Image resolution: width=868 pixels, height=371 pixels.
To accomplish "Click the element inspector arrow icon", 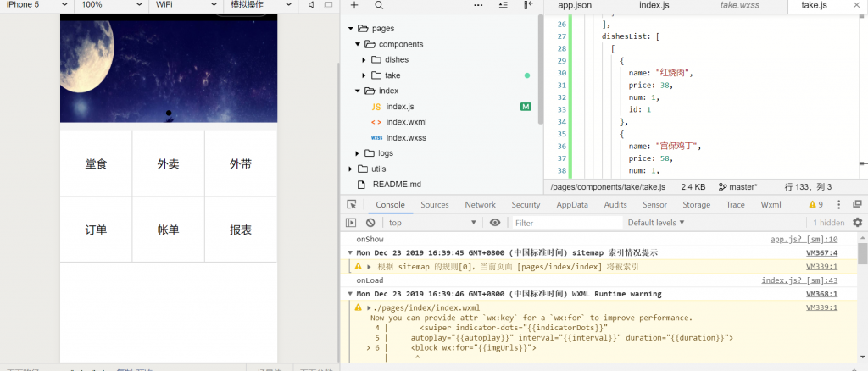I will click(352, 205).
